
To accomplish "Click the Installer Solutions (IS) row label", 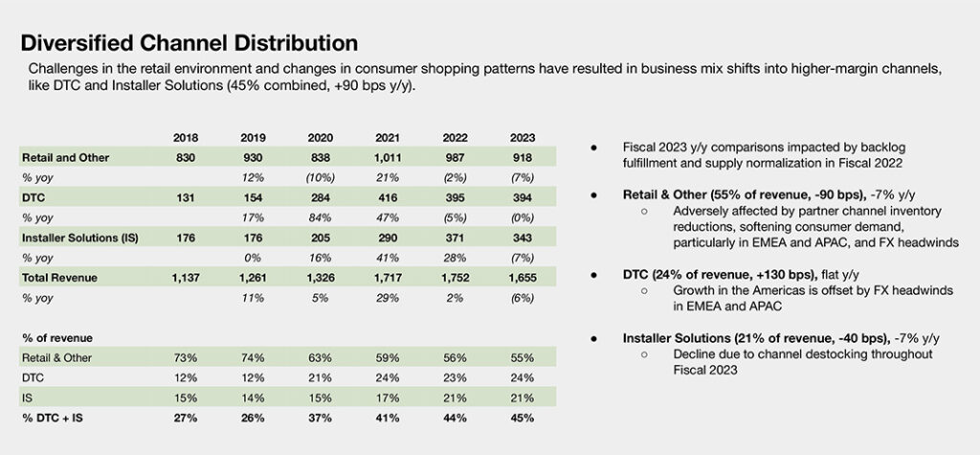I will 80,238.
